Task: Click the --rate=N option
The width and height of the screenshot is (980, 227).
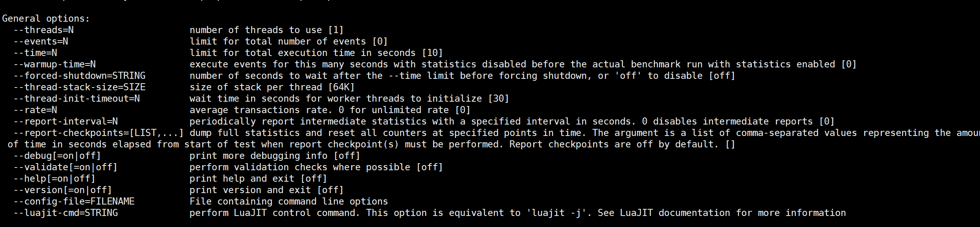Action: pyautogui.click(x=35, y=110)
